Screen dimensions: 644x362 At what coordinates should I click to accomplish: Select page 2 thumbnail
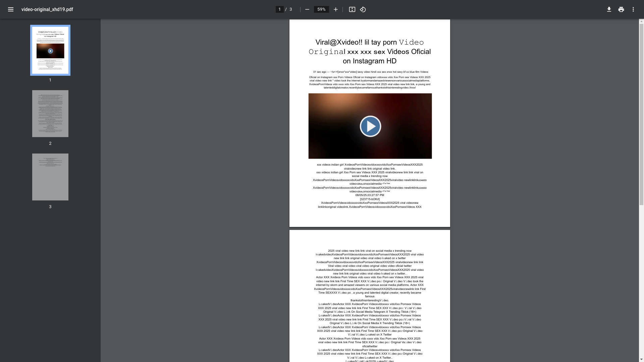tap(50, 114)
